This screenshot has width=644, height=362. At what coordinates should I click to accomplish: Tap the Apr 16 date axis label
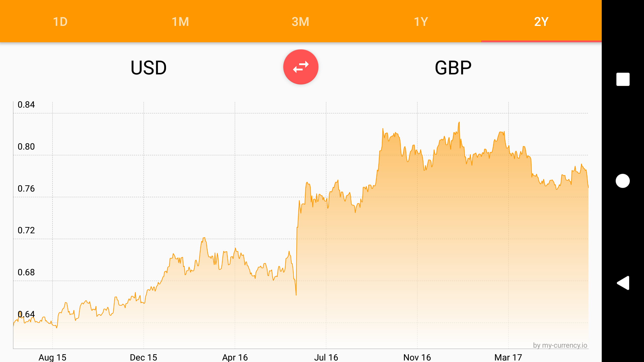(x=235, y=357)
